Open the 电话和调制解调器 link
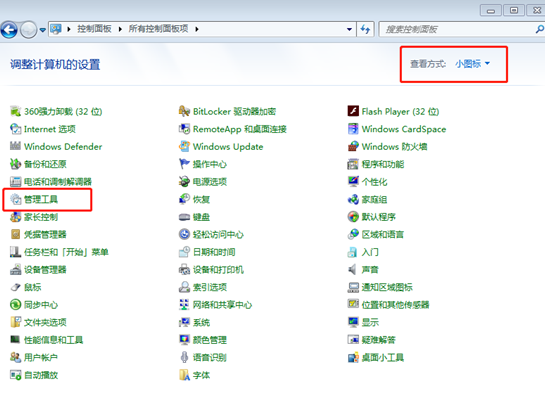This screenshot has width=545, height=412. pyautogui.click(x=58, y=182)
